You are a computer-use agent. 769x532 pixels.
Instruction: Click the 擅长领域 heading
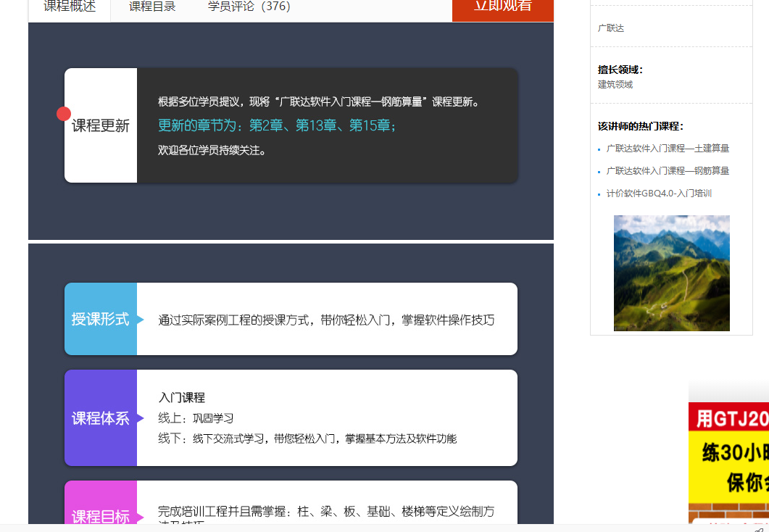click(x=620, y=70)
